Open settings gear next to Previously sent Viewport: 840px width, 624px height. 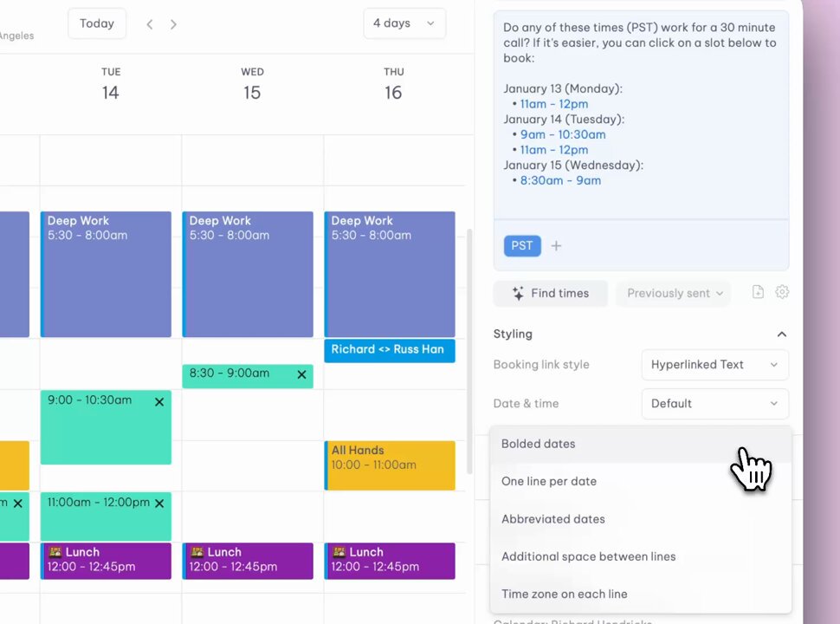782,292
